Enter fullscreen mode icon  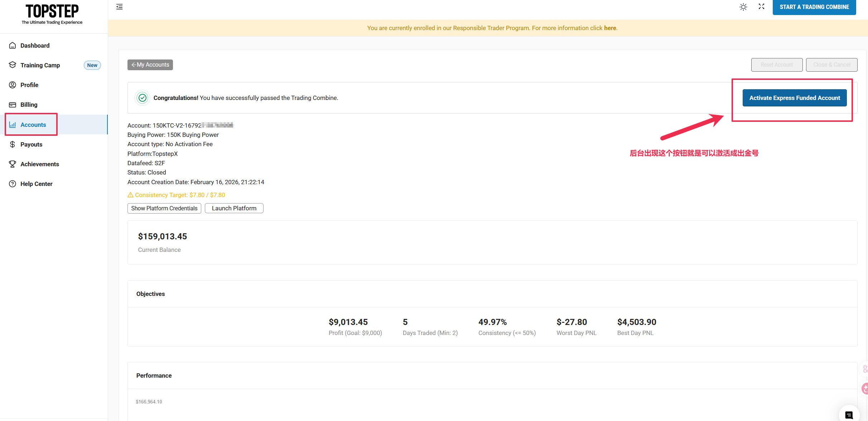(x=762, y=6)
